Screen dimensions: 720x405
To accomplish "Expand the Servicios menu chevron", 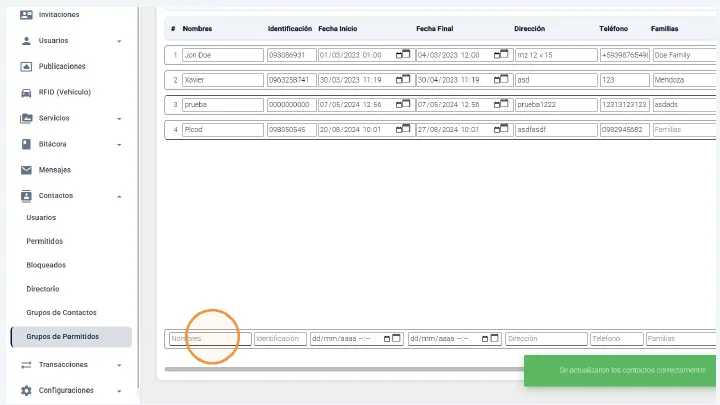I will point(119,119).
